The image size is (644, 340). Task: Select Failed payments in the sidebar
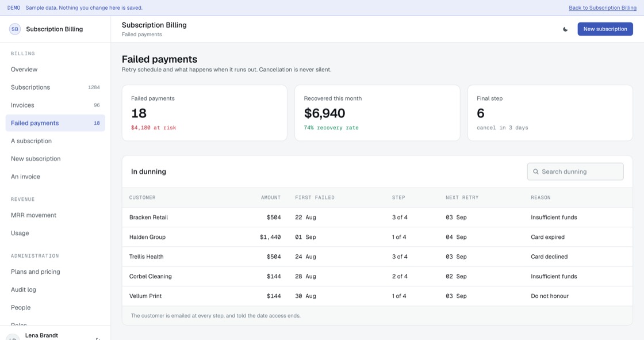pyautogui.click(x=55, y=123)
